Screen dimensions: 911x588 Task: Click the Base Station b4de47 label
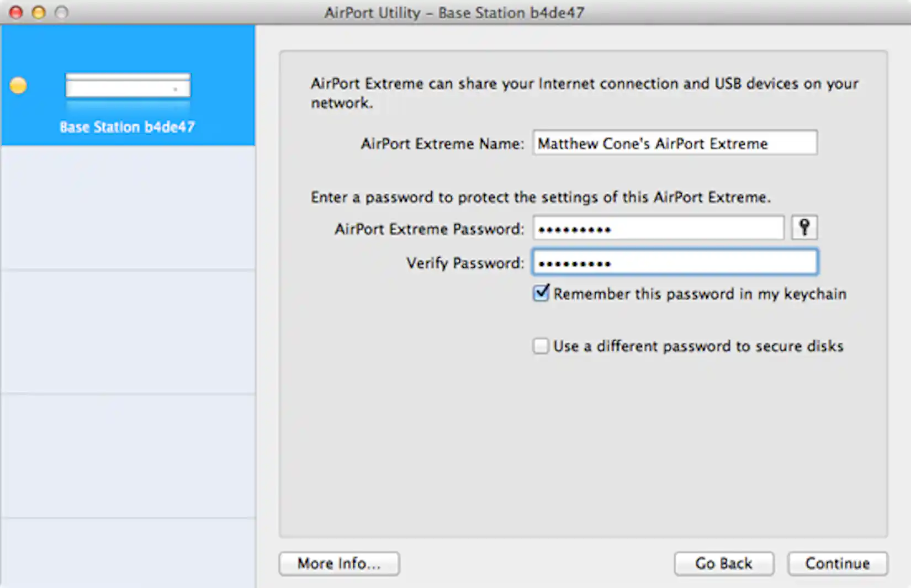127,126
